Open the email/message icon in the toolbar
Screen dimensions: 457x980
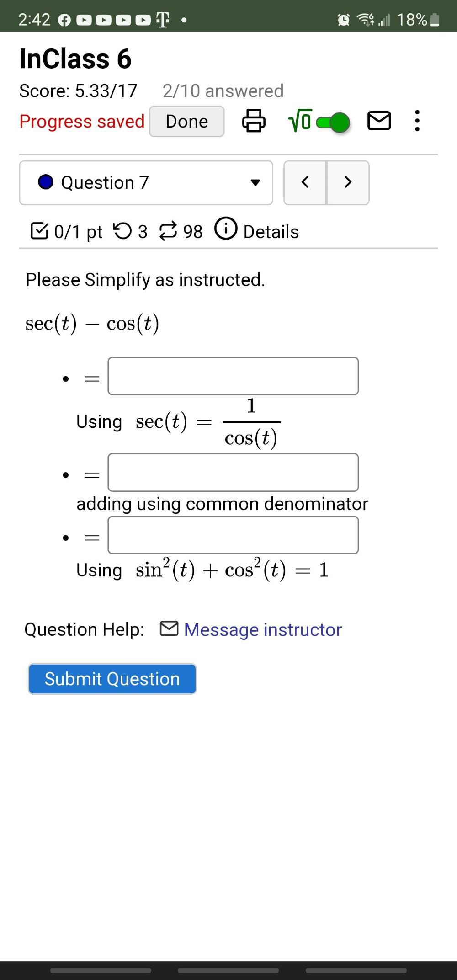[x=379, y=121]
